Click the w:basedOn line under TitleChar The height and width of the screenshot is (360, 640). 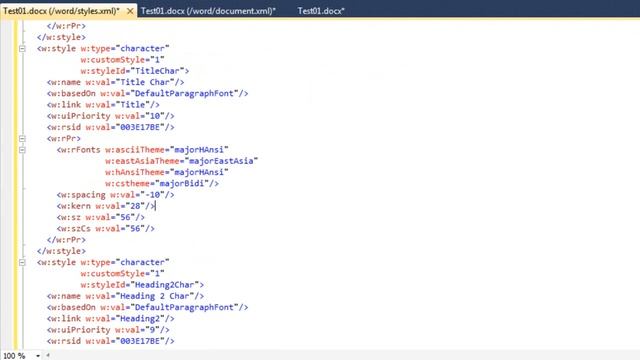tap(147, 93)
